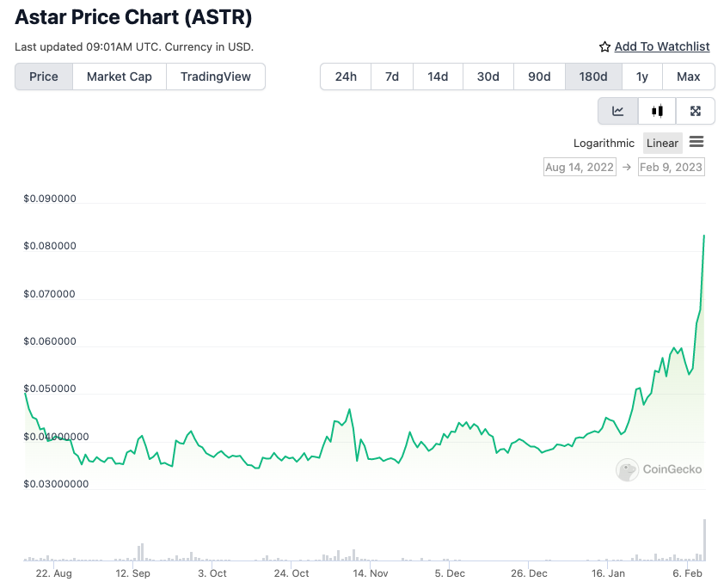
Task: Click the 14. Nov date label
Action: point(371,573)
